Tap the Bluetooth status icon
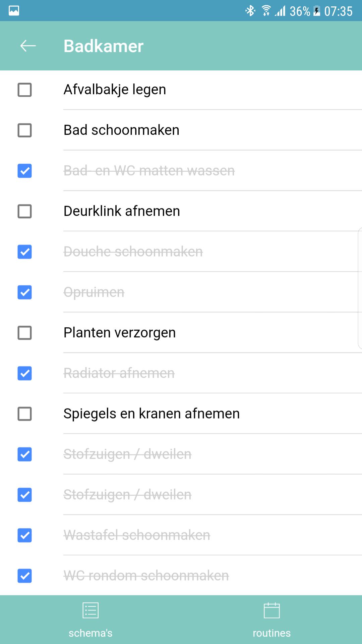 coord(250,11)
